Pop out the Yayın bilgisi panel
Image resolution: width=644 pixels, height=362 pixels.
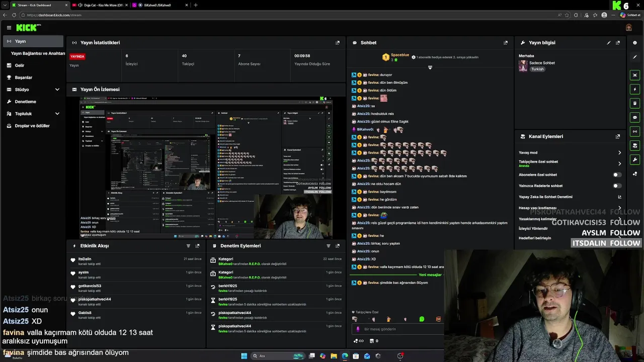point(618,43)
